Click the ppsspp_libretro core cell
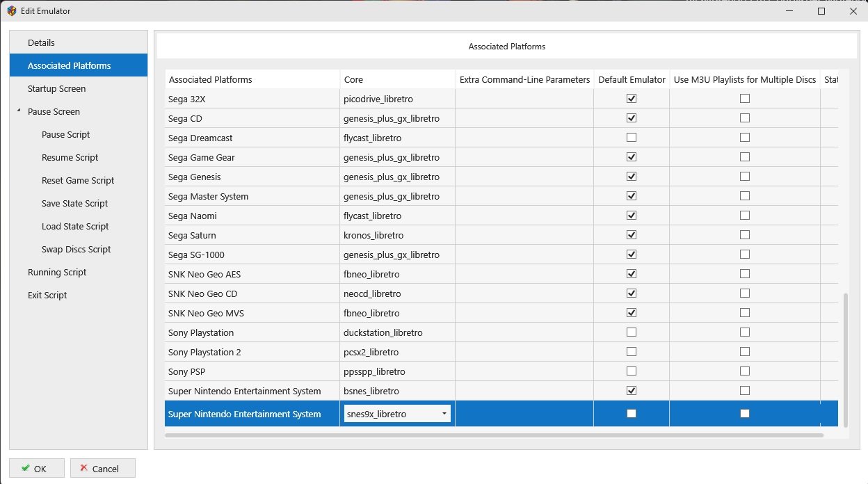Screen dimensions: 868x484 (x=398, y=371)
